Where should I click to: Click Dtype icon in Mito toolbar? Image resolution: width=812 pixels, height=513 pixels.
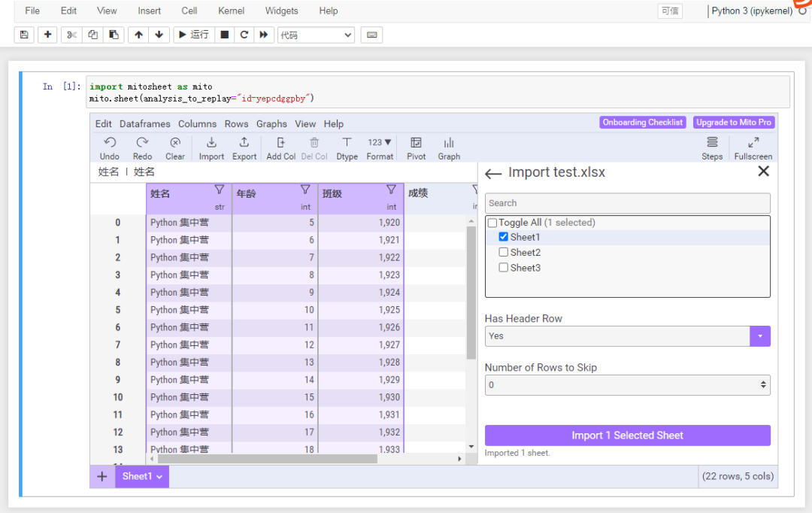[347, 149]
